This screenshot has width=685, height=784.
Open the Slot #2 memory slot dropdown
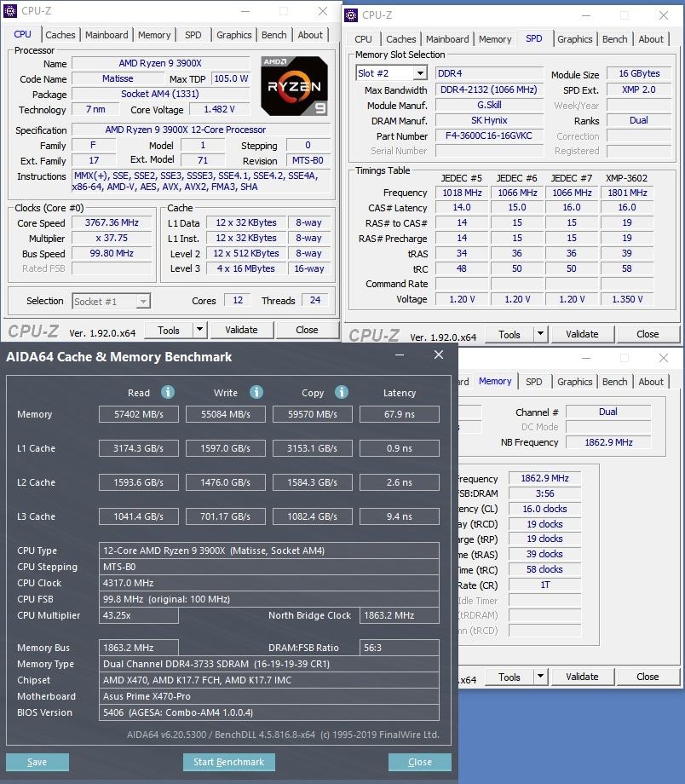click(421, 73)
